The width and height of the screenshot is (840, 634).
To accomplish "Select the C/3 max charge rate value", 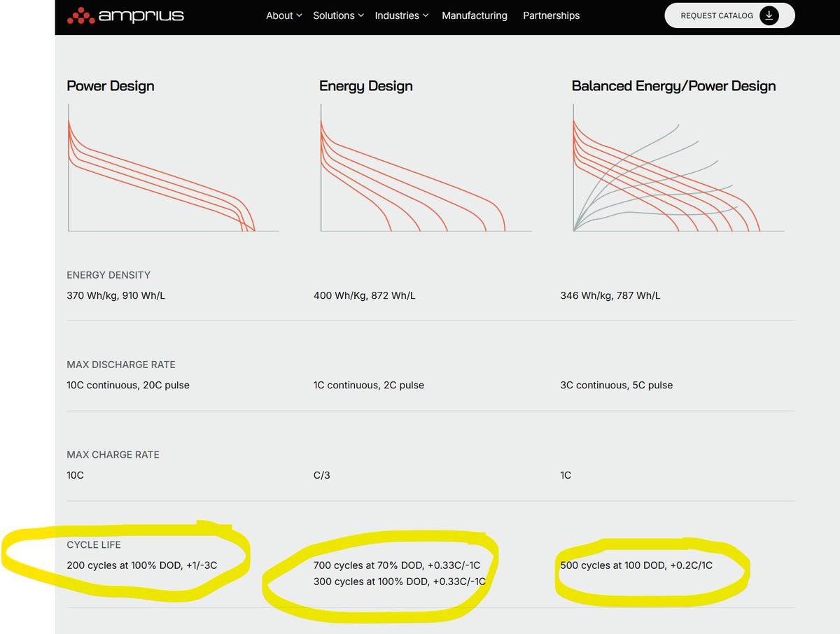I will coord(322,475).
